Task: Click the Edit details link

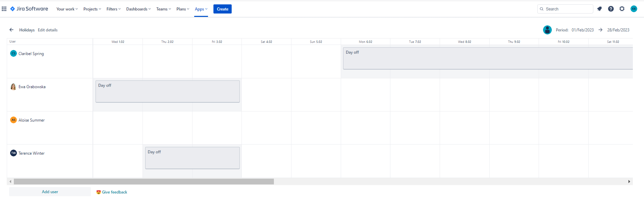Action: [x=48, y=30]
